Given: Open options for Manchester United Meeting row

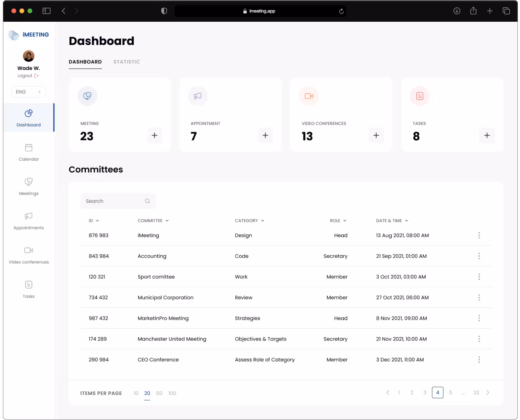Looking at the screenshot, I should tap(479, 339).
